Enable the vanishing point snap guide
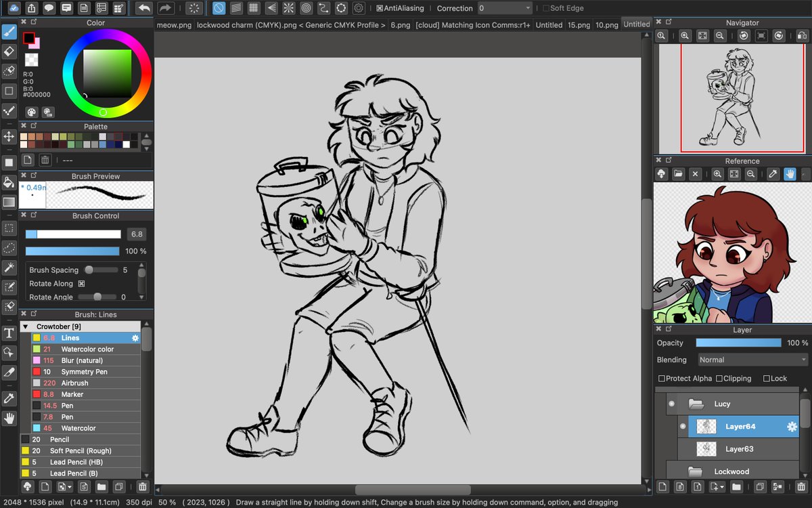The width and height of the screenshot is (812, 508). (x=271, y=8)
